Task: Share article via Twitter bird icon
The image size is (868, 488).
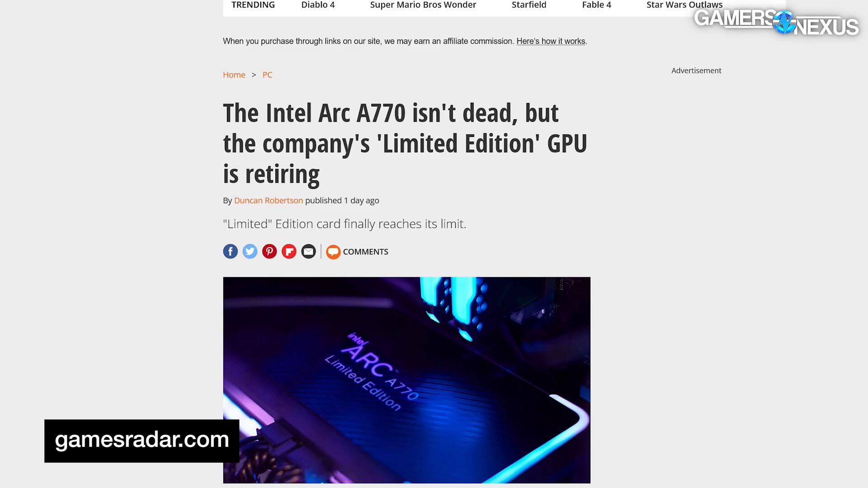Action: [x=250, y=251]
